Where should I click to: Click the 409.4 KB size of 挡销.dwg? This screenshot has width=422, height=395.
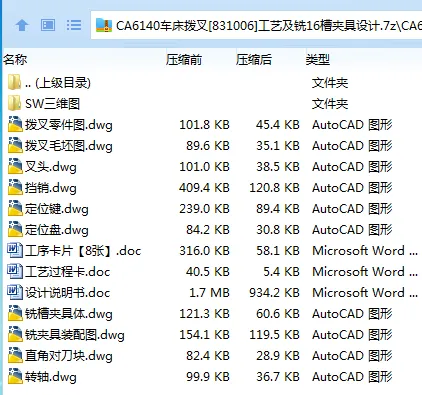click(x=204, y=188)
